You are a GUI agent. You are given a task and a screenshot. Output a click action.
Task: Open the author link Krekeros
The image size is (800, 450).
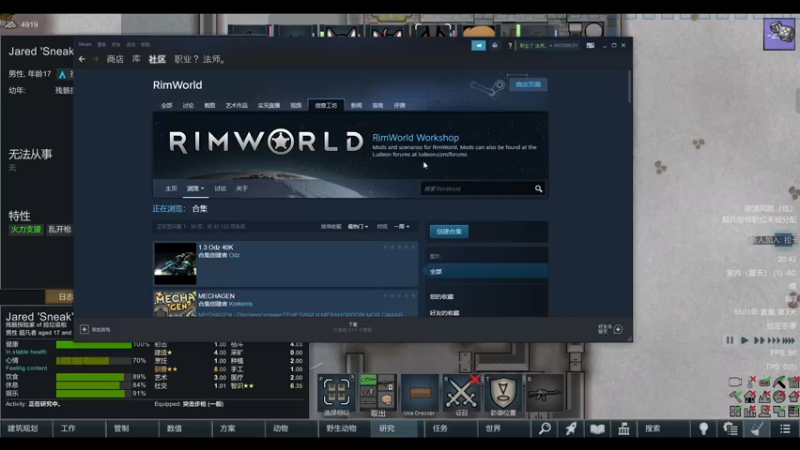point(241,304)
